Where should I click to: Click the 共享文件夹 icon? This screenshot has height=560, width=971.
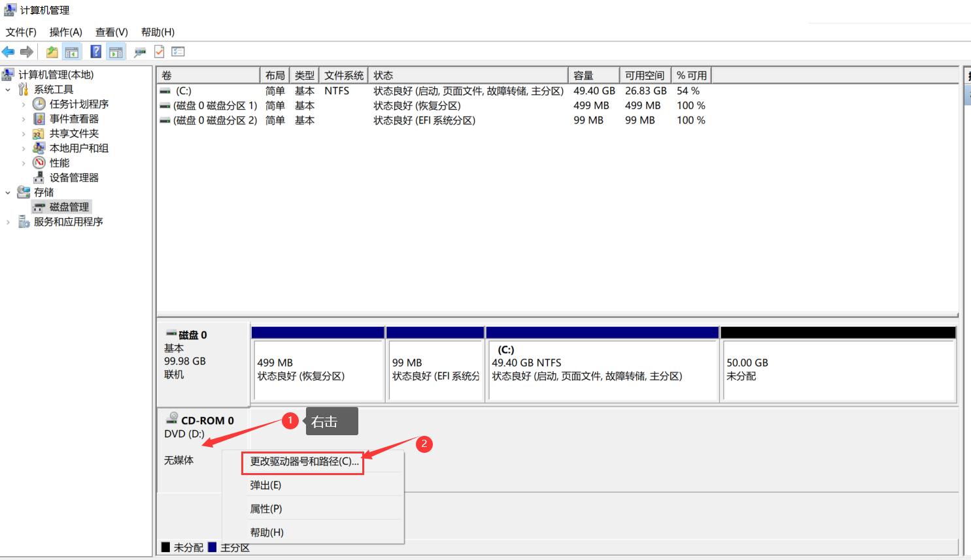[39, 133]
